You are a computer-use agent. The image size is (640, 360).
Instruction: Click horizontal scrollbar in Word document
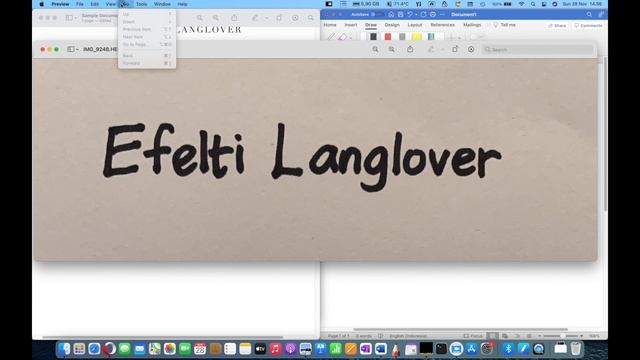coord(460,329)
